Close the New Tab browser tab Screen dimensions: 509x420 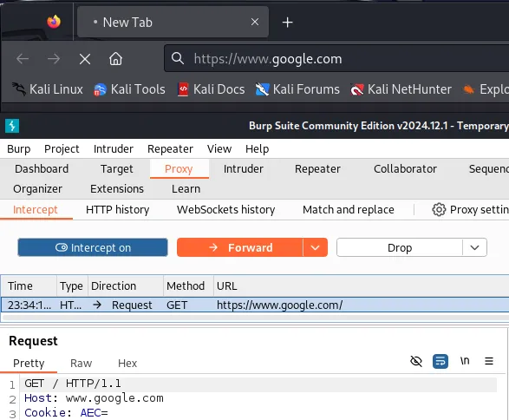coord(255,22)
